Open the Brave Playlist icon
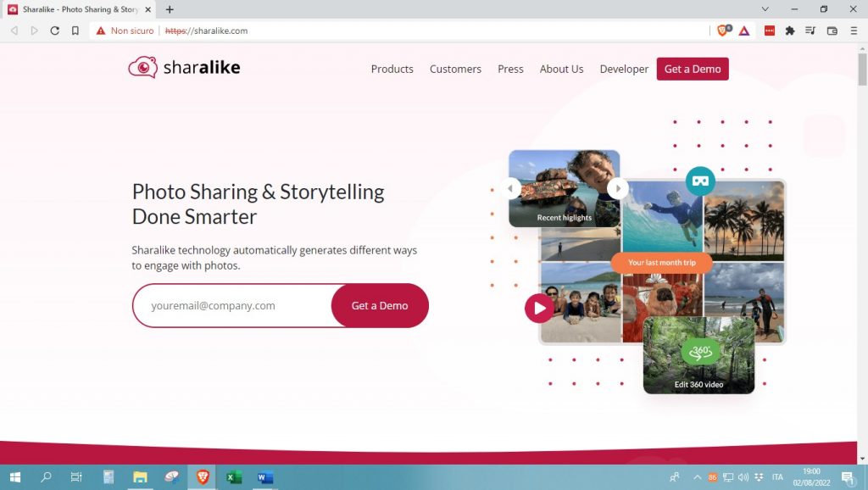 [x=810, y=31]
